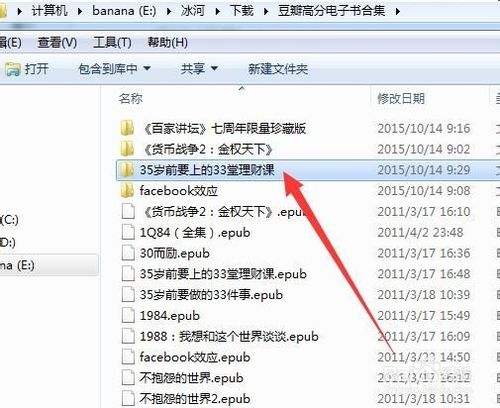
Task: Click the 1Q84（全集）.epub file icon
Action: point(128,232)
